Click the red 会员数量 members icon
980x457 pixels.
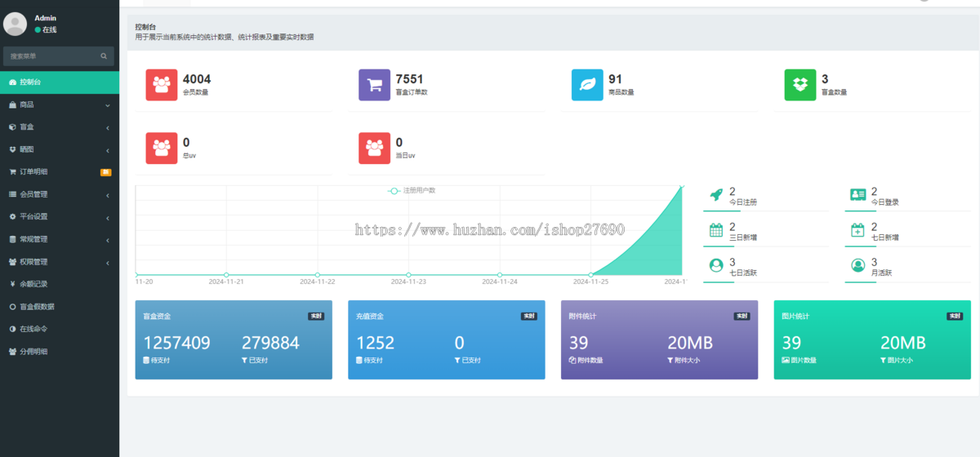162,85
